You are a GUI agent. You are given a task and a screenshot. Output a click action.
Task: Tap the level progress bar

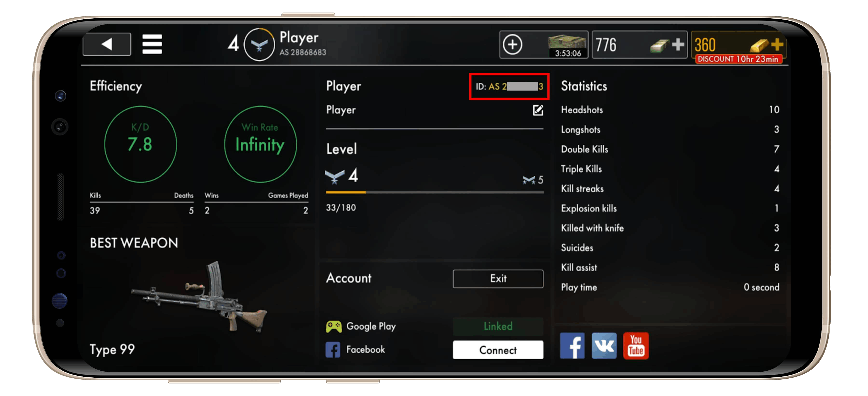(434, 192)
